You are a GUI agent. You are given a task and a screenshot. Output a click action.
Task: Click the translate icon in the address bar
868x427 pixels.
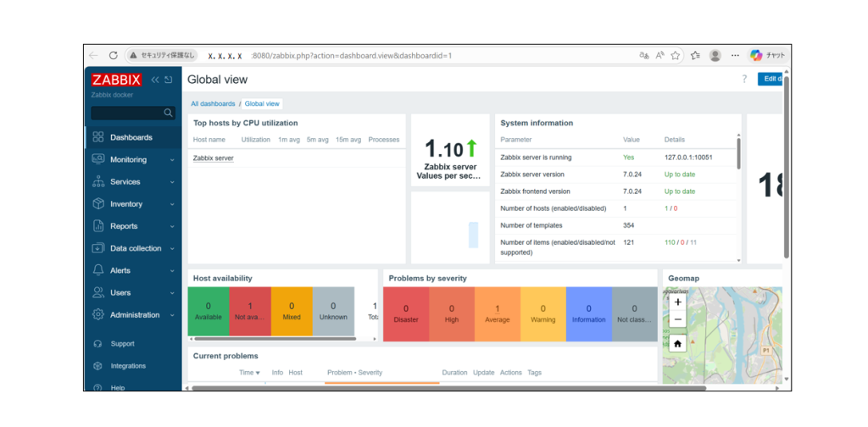click(644, 55)
